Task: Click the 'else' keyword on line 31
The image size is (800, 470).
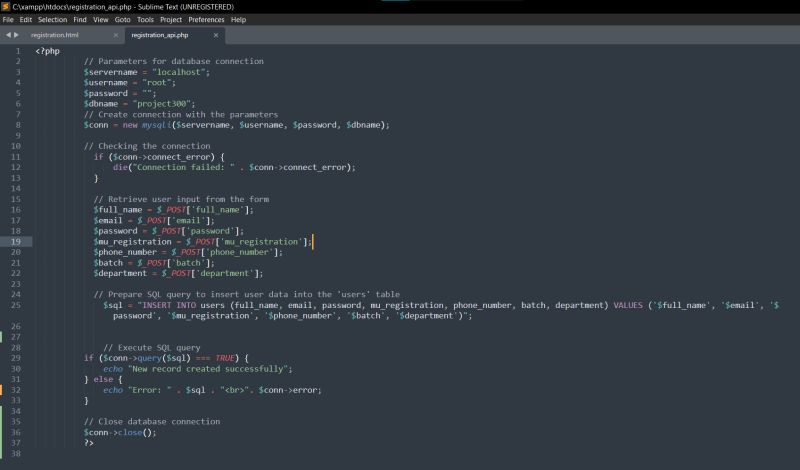Action: pyautogui.click(x=103, y=379)
